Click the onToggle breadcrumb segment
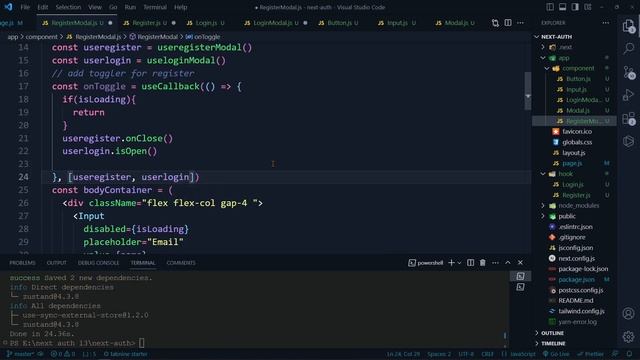 [x=203, y=37]
